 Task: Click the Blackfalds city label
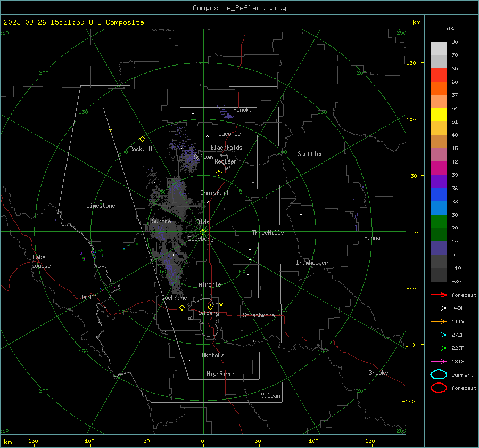[x=226, y=148]
